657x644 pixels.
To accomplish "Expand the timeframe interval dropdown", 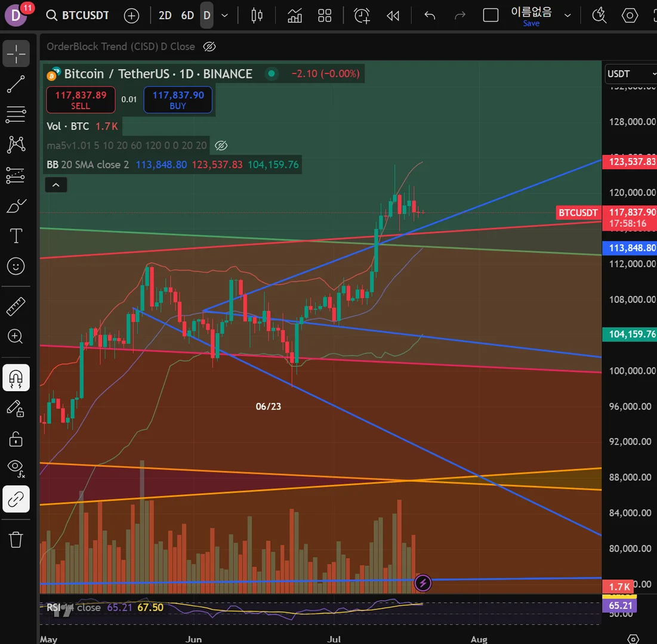I will tap(224, 16).
